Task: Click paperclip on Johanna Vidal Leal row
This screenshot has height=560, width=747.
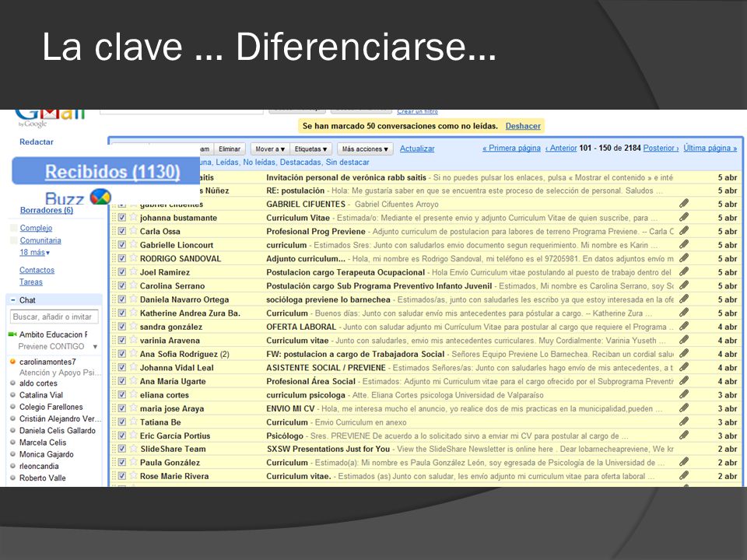Action: click(x=684, y=367)
